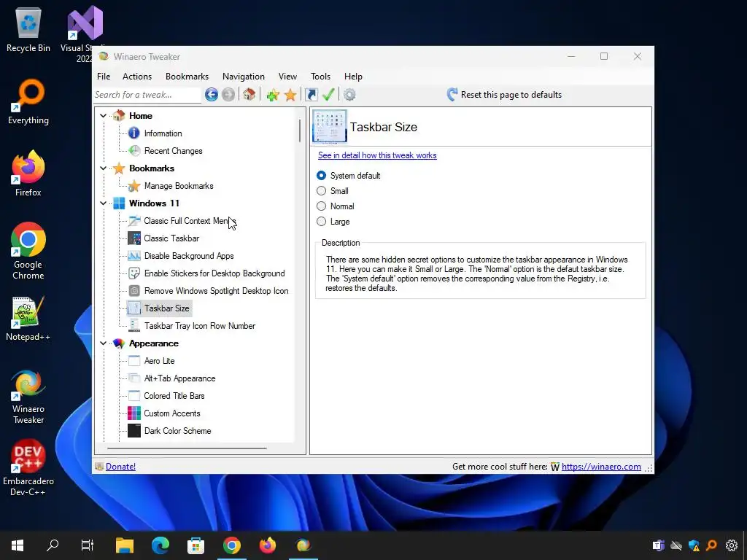Click the Donate! link
Viewport: 747px width, 560px height.
click(x=120, y=467)
